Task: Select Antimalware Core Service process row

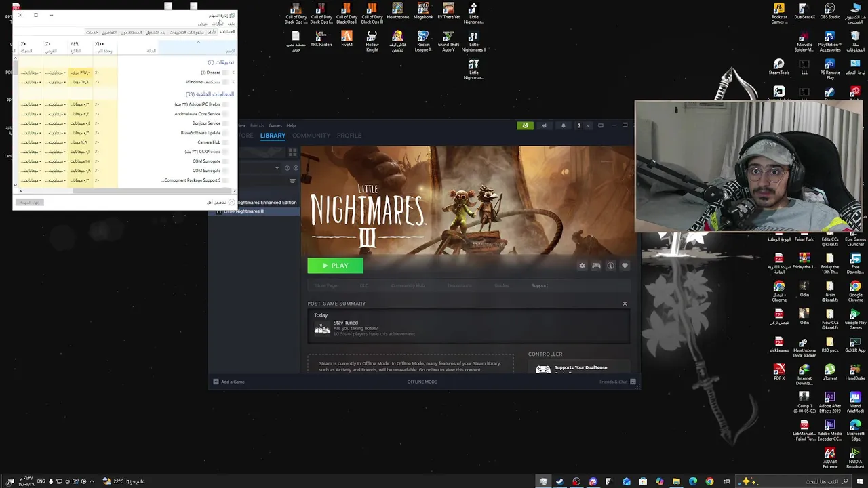Action: click(125, 114)
